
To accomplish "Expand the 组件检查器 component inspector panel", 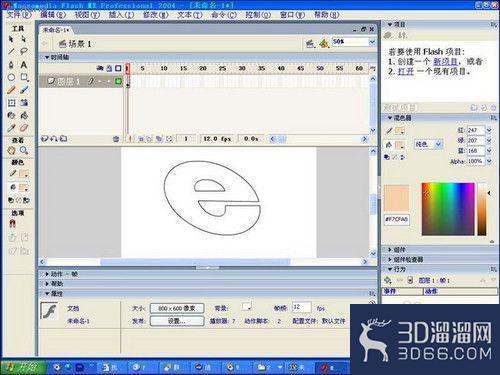I will point(390,259).
